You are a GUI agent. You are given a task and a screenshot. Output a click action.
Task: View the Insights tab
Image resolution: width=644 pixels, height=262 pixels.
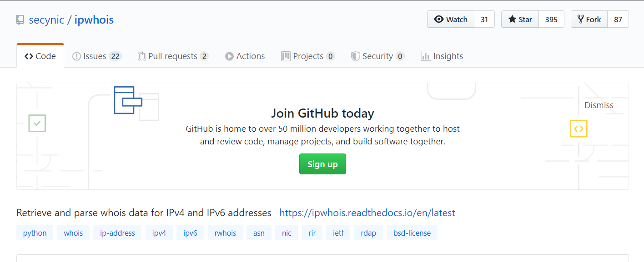point(442,56)
